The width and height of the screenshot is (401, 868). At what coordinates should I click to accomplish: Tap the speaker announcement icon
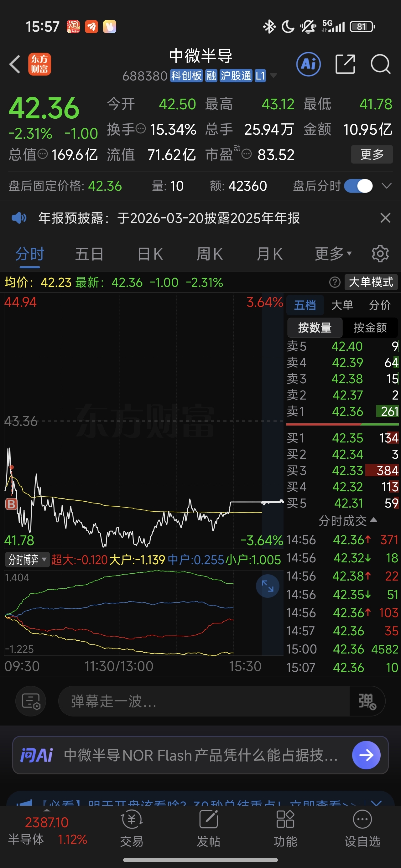19,218
